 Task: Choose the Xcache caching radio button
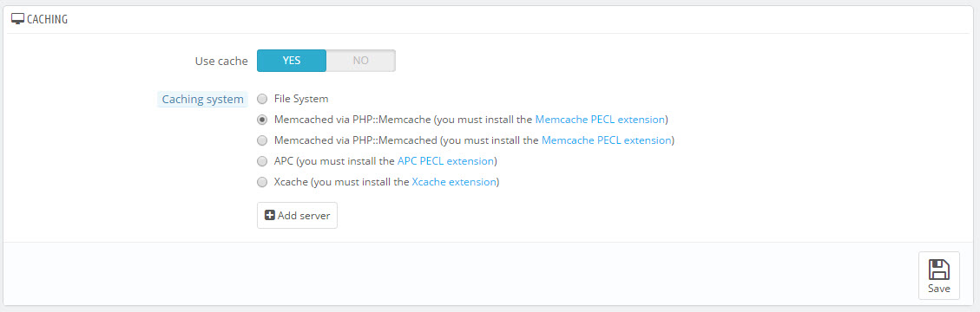(262, 182)
